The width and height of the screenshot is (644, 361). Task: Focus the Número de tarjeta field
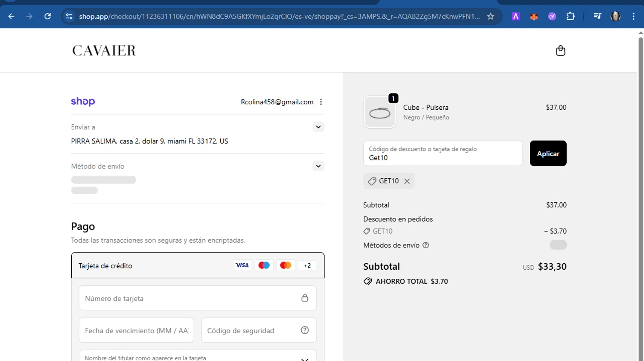[x=197, y=298]
